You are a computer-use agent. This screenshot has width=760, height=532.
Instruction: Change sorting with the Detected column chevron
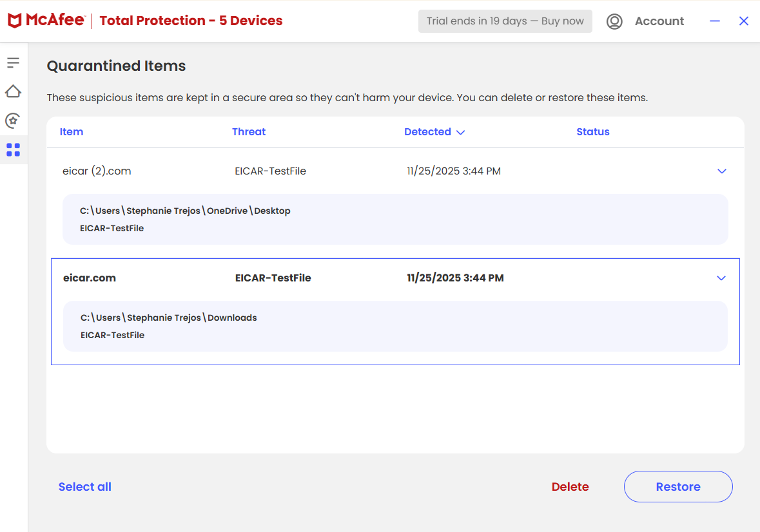point(460,131)
